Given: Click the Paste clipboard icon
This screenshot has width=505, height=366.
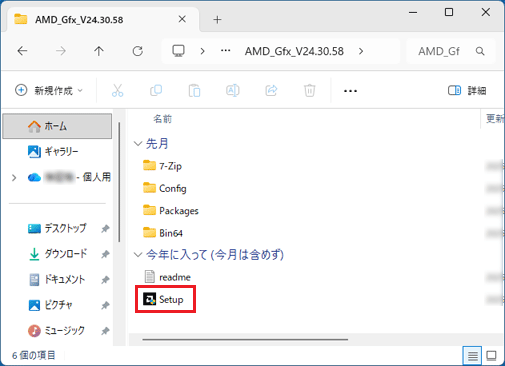Looking at the screenshot, I should [x=194, y=91].
